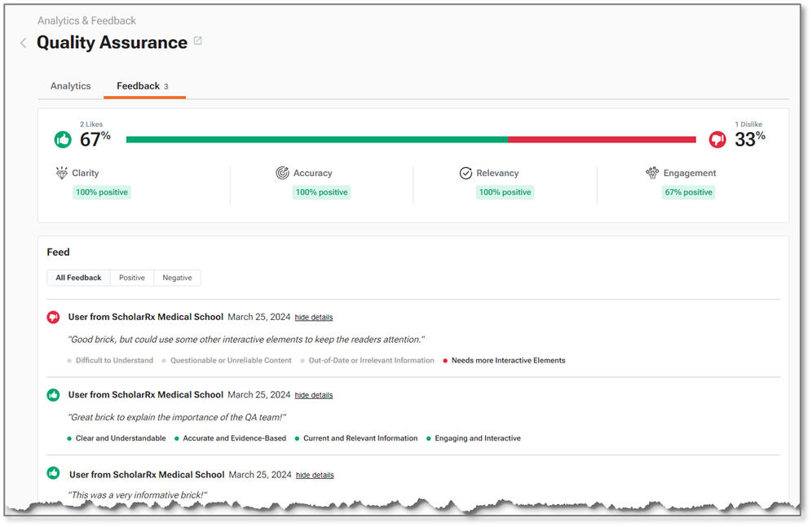This screenshot has width=812, height=527.
Task: Open Quality Assurance external link icon
Action: pos(197,42)
